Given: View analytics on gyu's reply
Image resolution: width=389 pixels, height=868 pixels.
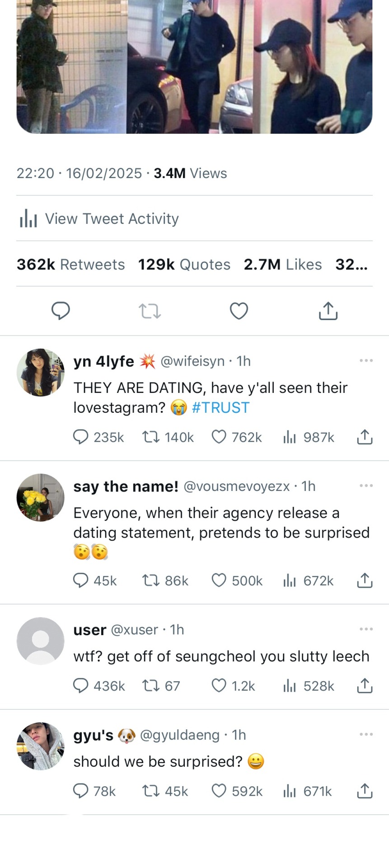Looking at the screenshot, I should tap(290, 791).
